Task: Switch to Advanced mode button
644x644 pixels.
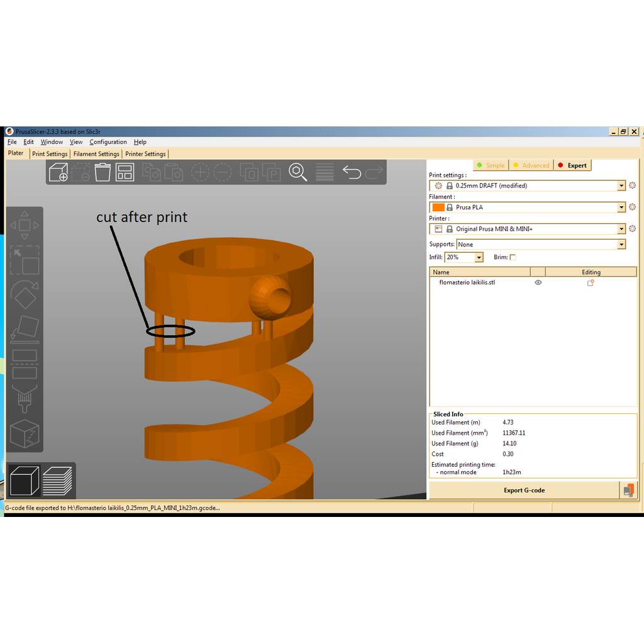Action: pos(531,165)
